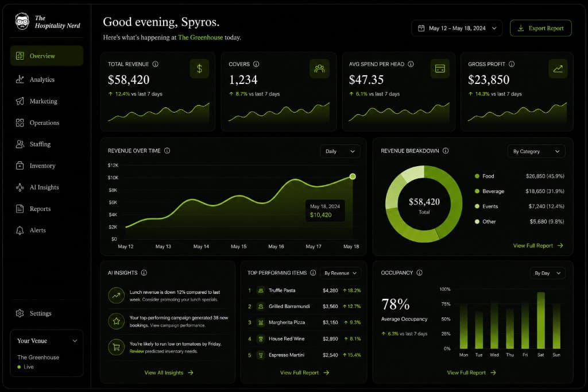Click the Live status under The Greenhouse
The image size is (588, 392).
25,367
